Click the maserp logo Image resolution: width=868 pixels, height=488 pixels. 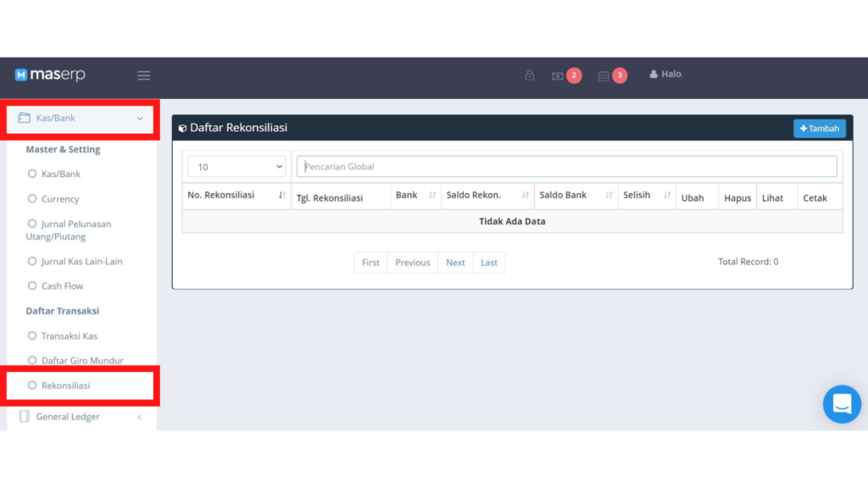click(51, 75)
